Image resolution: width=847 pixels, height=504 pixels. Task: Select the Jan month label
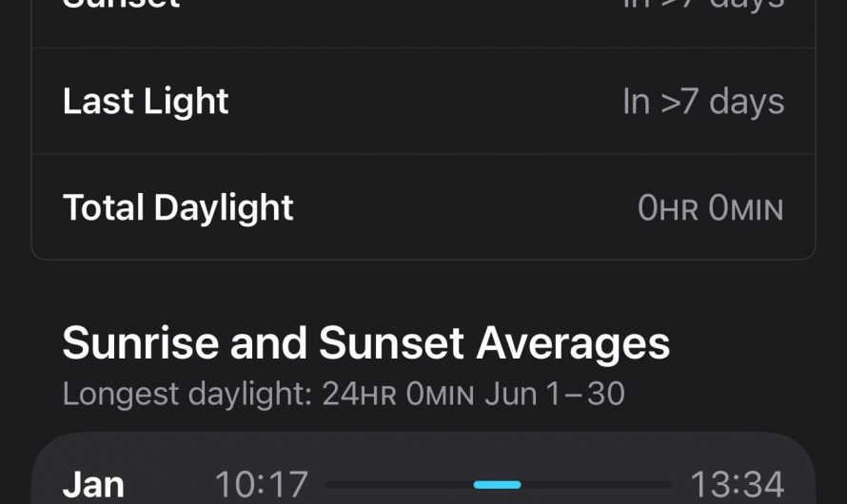click(93, 485)
